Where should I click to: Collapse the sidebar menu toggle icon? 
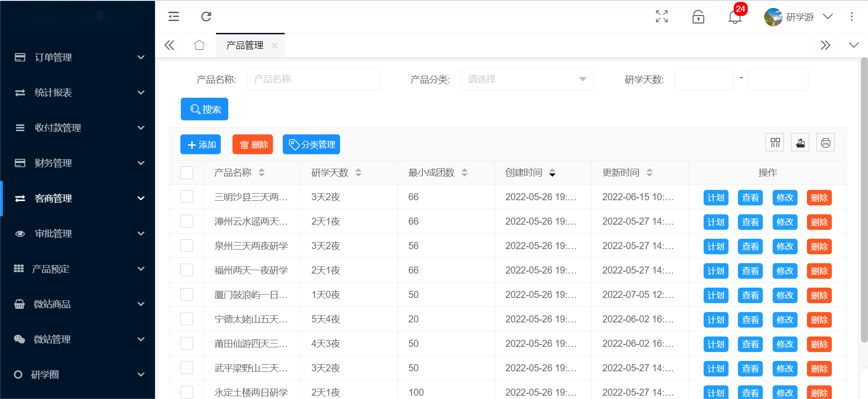click(x=174, y=16)
